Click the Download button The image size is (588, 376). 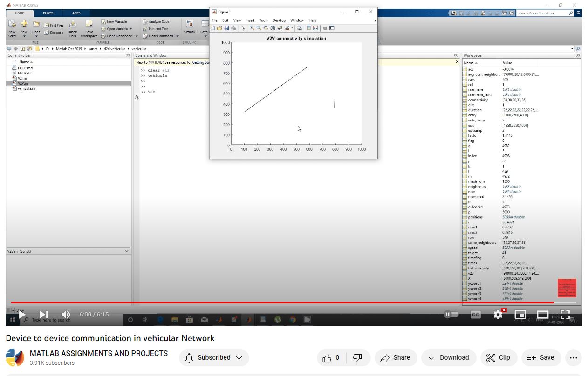click(448, 358)
